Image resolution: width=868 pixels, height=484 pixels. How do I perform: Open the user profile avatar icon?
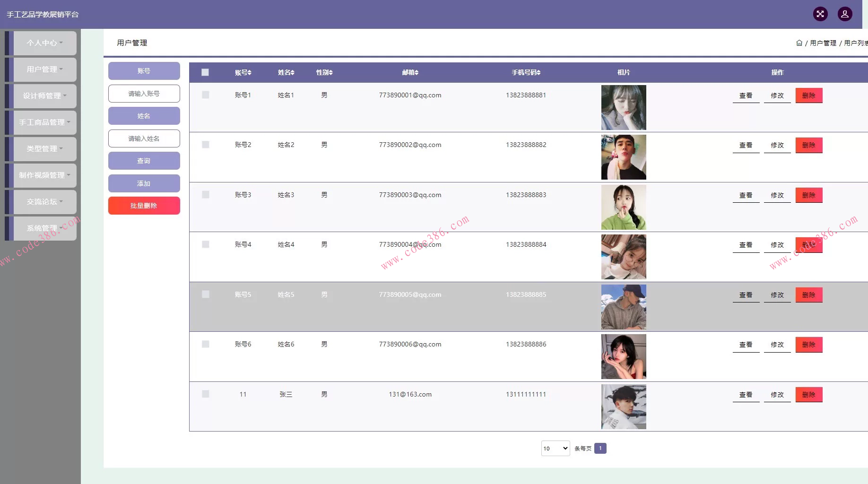point(845,14)
